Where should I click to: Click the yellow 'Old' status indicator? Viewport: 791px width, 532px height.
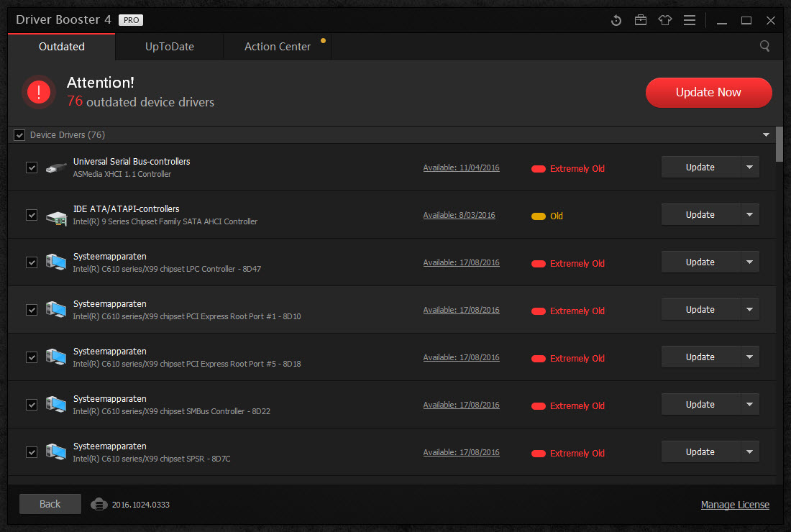click(547, 216)
